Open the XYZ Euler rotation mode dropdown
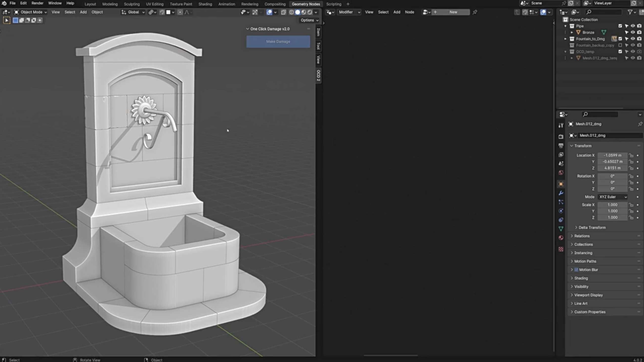644x362 pixels. point(613,197)
